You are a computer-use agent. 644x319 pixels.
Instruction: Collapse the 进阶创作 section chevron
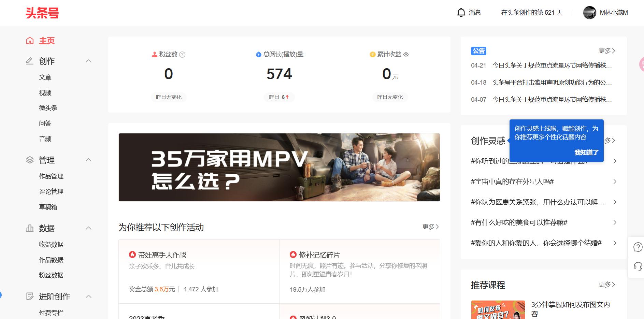88,296
